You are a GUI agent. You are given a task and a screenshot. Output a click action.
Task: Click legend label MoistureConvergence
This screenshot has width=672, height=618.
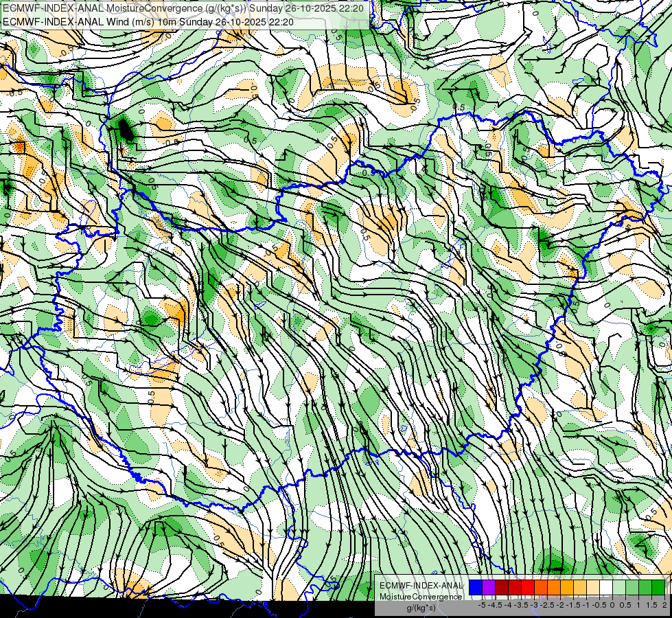tap(421, 597)
